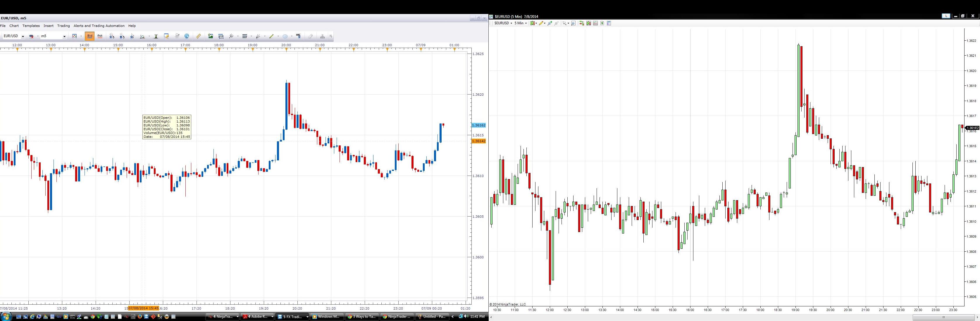Click the yellow pencil drawing tool in NinjaTrader
Image resolution: width=980 pixels, height=321 pixels.
[x=541, y=23]
